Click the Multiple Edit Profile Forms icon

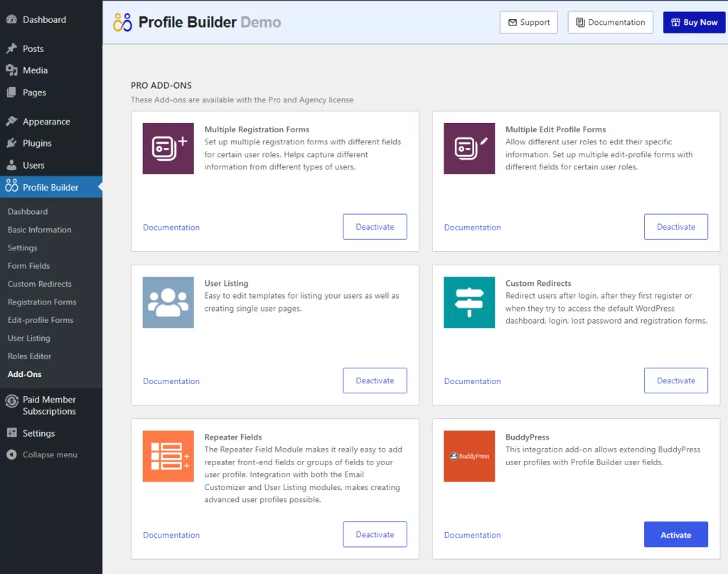tap(469, 149)
